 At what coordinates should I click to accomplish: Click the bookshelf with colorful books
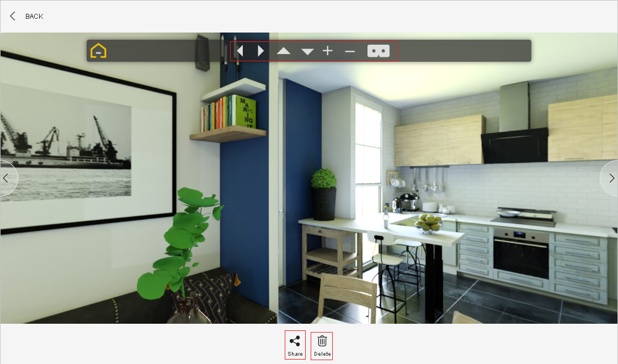[x=228, y=113]
